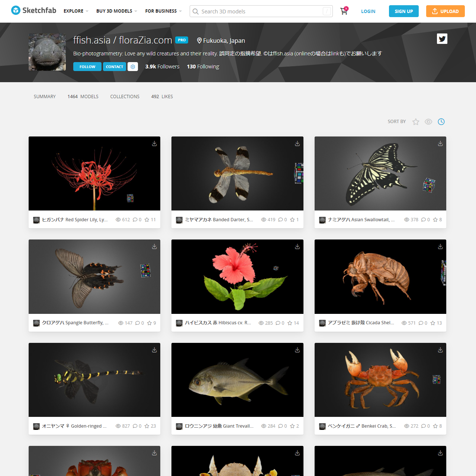Sort models by views eye icon

(x=428, y=122)
